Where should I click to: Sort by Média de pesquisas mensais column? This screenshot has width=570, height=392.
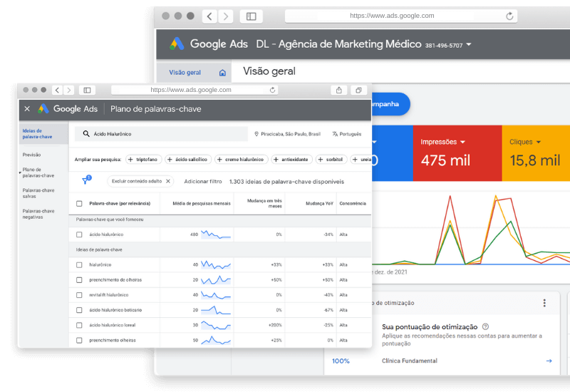202,203
